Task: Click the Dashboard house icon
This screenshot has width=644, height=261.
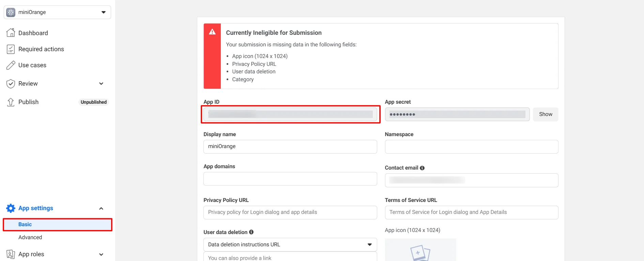Action: tap(11, 33)
